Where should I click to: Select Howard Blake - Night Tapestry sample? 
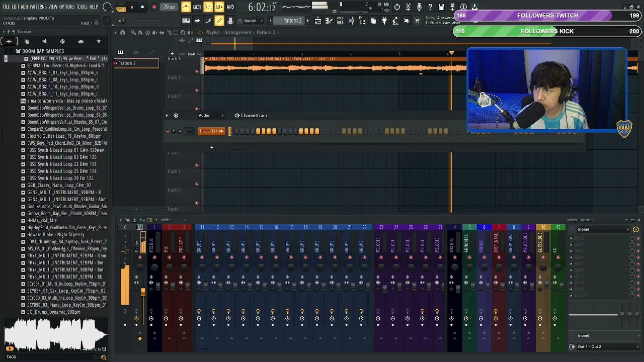tap(55, 234)
